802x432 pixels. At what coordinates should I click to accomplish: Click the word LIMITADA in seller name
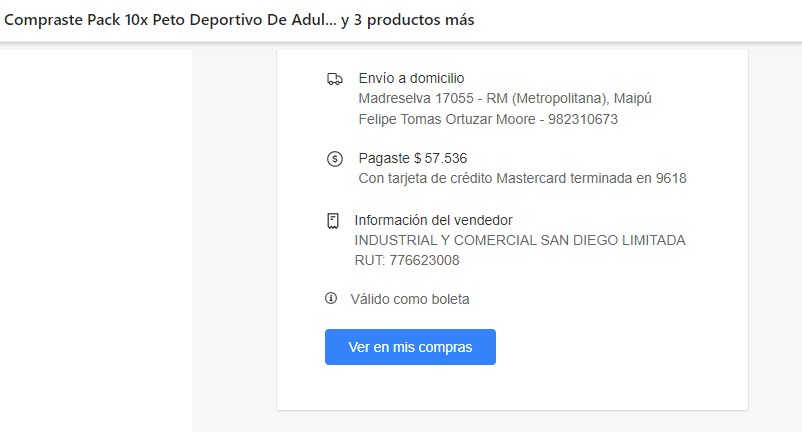click(x=652, y=241)
